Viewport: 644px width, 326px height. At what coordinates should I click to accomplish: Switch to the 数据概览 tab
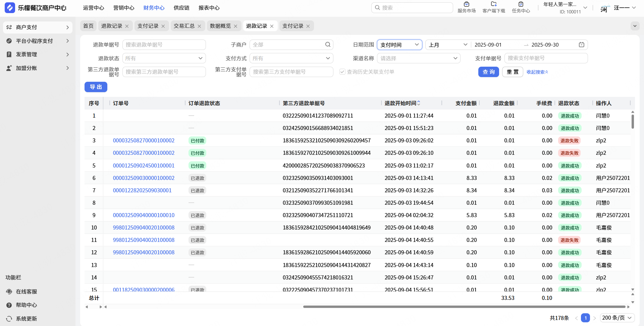point(220,26)
